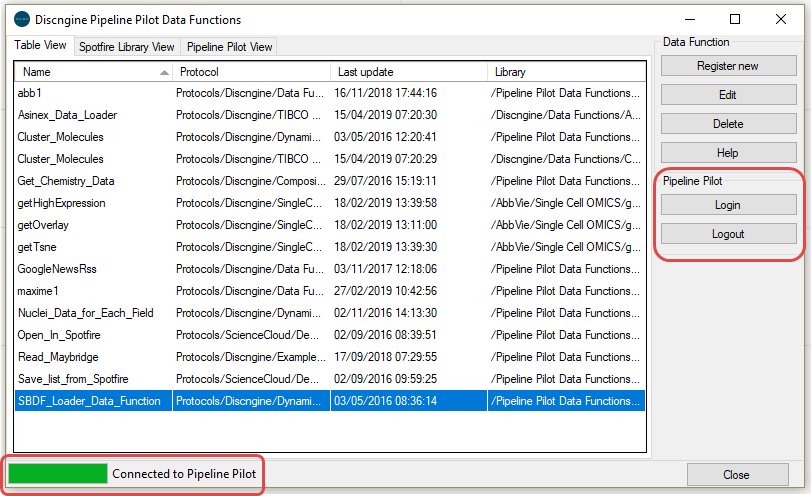This screenshot has height=496, width=811.
Task: Click the Delete button
Action: 728,124
